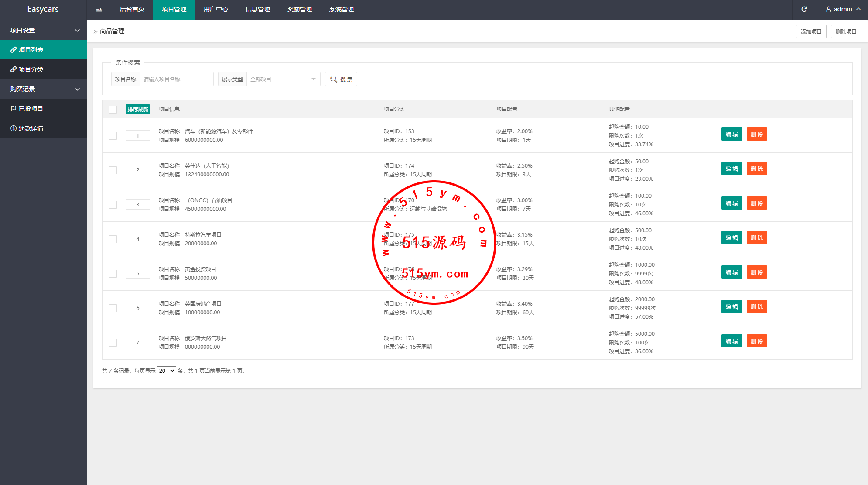Viewport: 868px width, 485px height.
Task: Toggle the select-all checkbox in table header
Action: [x=113, y=109]
